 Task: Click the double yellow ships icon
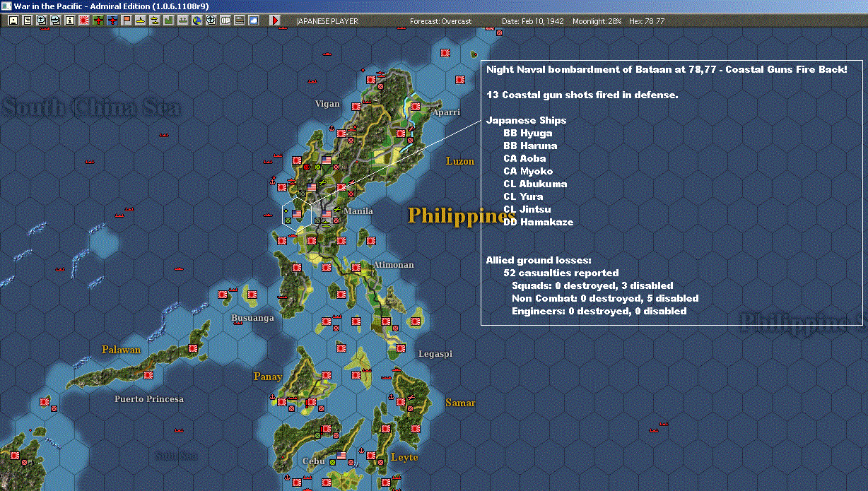[155, 20]
